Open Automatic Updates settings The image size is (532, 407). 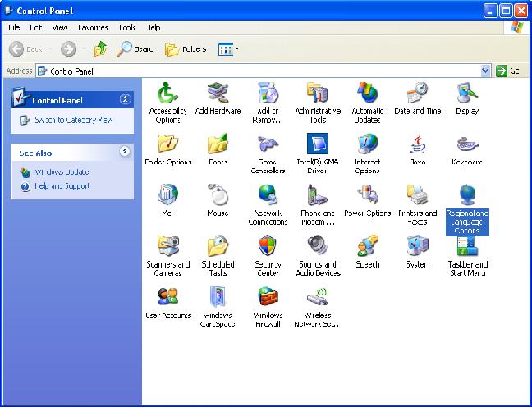pyautogui.click(x=368, y=103)
